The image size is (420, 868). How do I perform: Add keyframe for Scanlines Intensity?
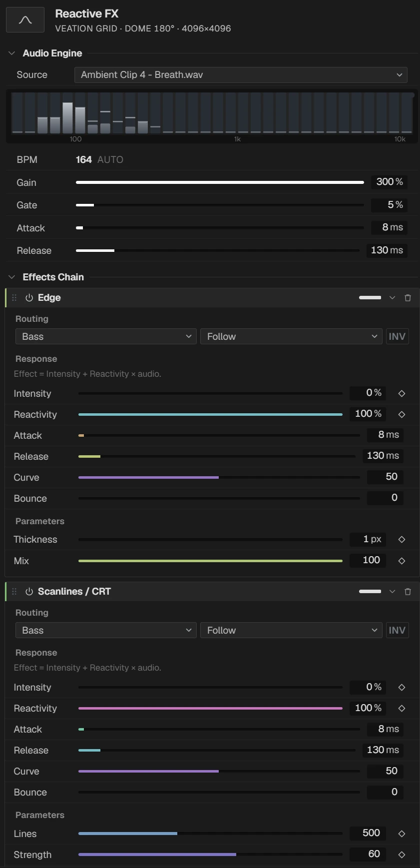402,687
